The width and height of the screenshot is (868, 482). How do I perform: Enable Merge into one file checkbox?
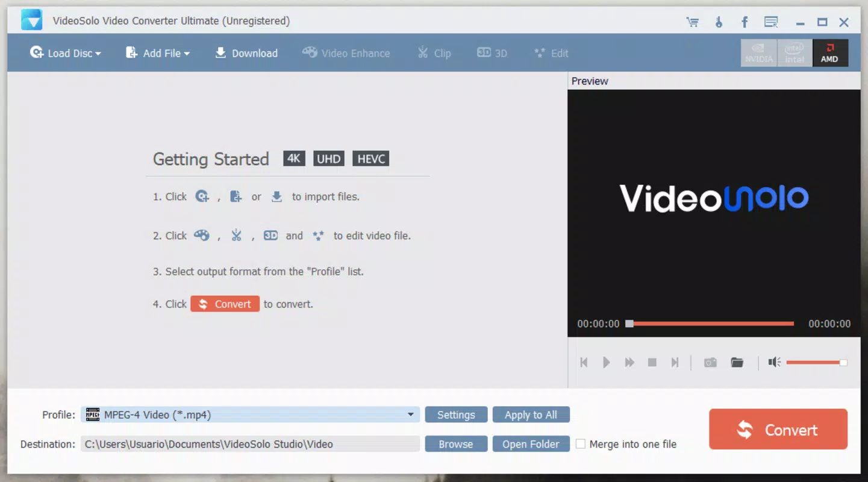(x=581, y=444)
